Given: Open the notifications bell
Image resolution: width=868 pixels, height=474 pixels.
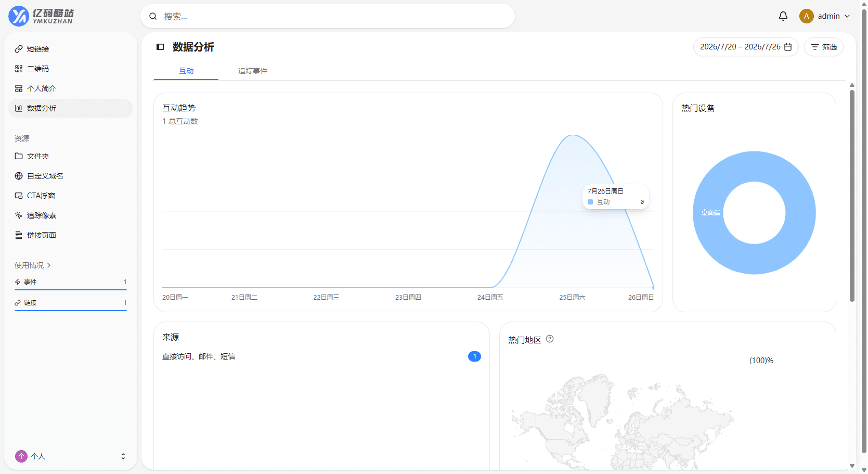Looking at the screenshot, I should (x=783, y=16).
